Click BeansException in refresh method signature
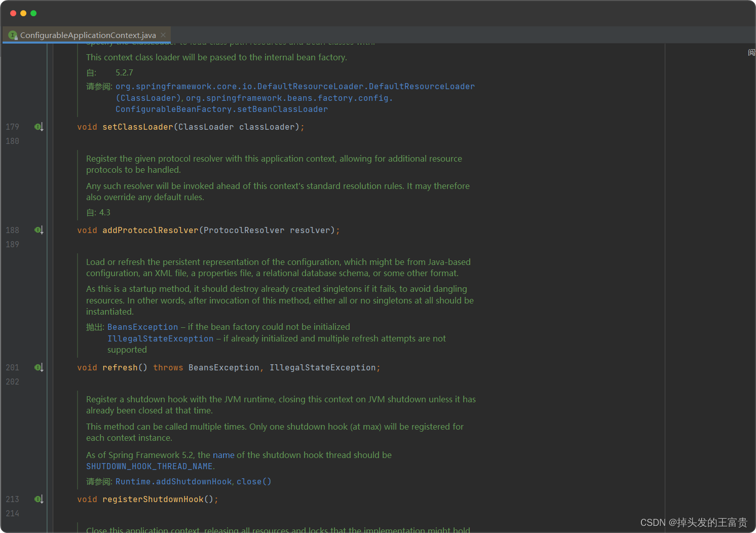This screenshot has height=533, width=756. (224, 367)
